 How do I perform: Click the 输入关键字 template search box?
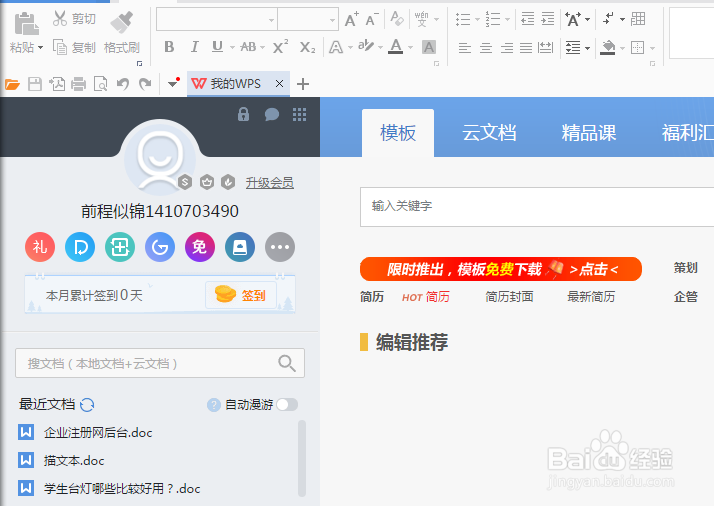point(537,206)
